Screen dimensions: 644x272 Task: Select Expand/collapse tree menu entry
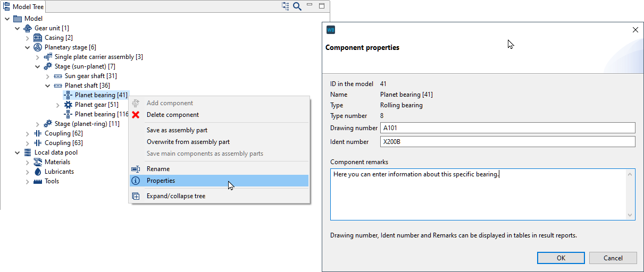pos(219,196)
